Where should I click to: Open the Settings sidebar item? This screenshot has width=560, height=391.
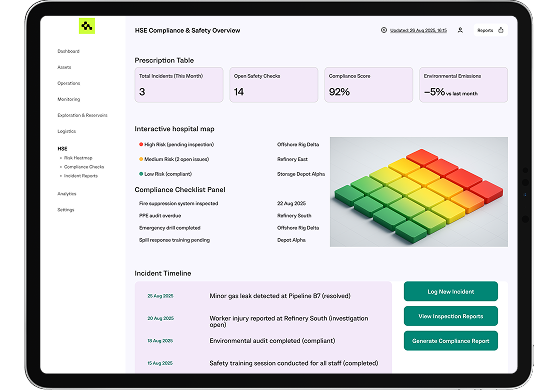click(66, 210)
